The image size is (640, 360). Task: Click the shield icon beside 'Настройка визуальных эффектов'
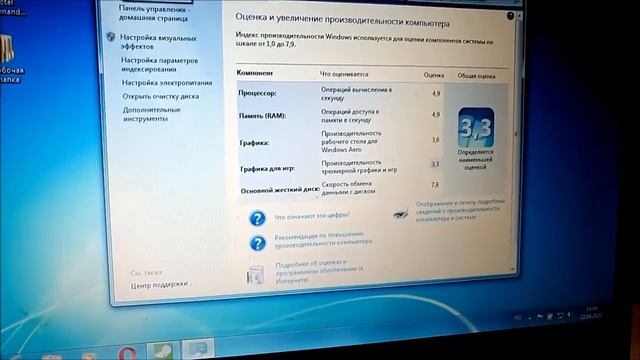pos(111,37)
